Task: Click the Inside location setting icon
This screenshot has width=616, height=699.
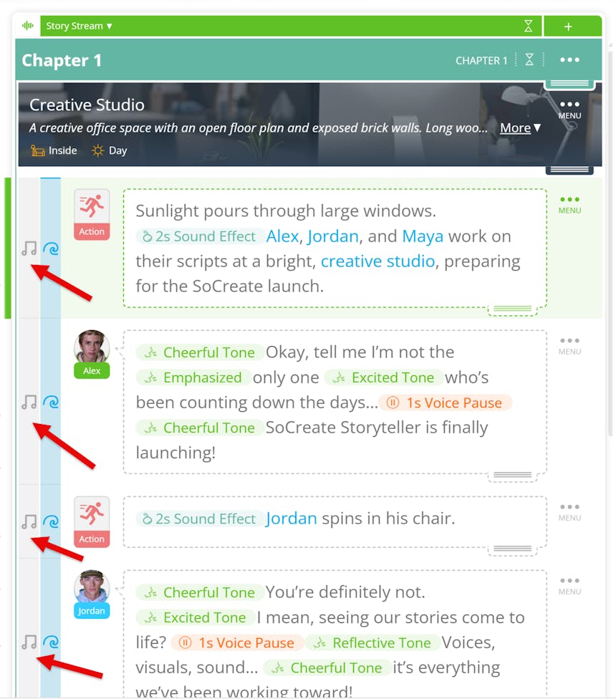Action: coord(37,150)
